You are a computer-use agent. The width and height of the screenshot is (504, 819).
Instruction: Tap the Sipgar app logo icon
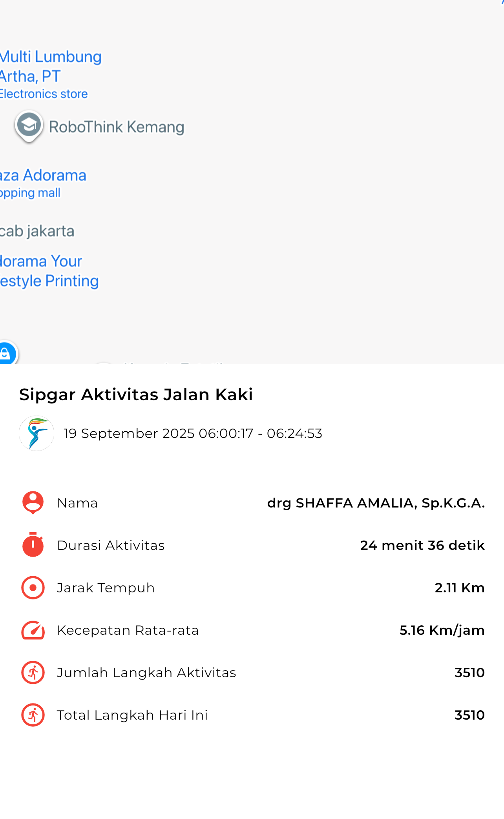(x=37, y=433)
